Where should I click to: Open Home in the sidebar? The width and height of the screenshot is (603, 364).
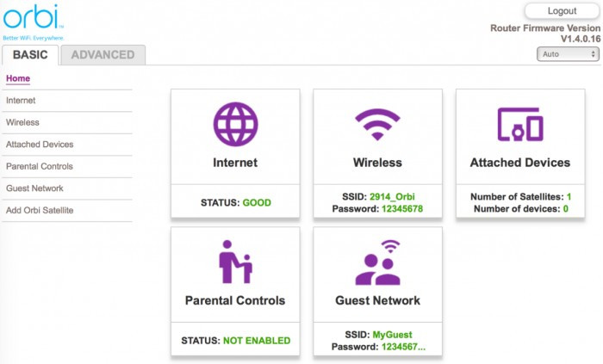pyautogui.click(x=18, y=78)
